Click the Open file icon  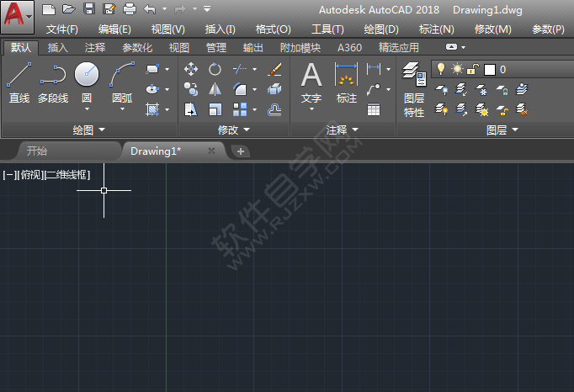click(x=69, y=9)
